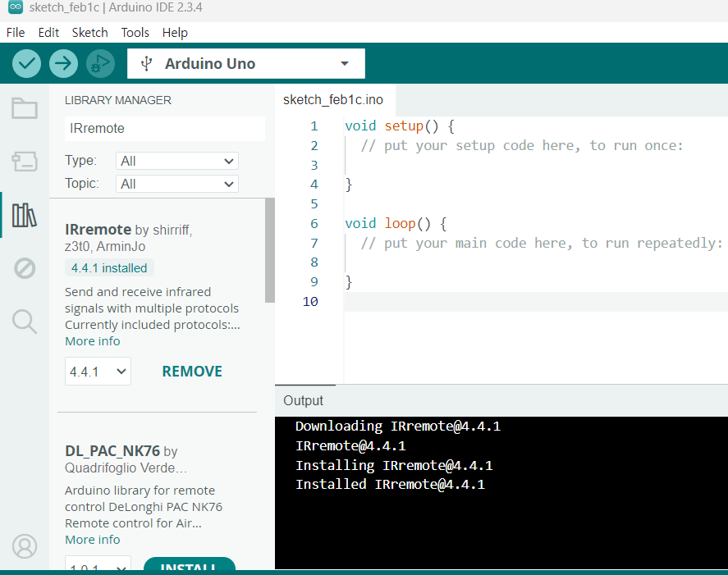The width and height of the screenshot is (728, 575).
Task: Expand the Topic filter dropdown
Action: [177, 184]
